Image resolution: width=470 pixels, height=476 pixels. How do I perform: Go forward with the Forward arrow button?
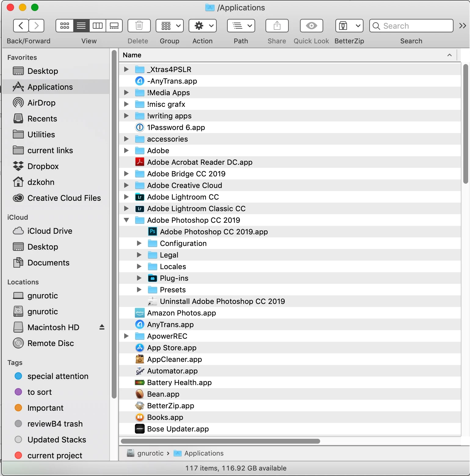[37, 26]
